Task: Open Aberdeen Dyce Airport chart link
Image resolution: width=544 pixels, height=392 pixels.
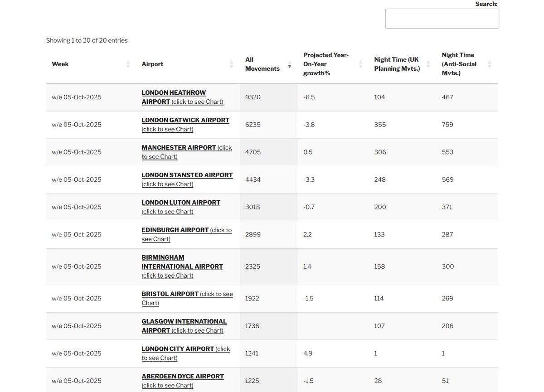Action: 183,381
